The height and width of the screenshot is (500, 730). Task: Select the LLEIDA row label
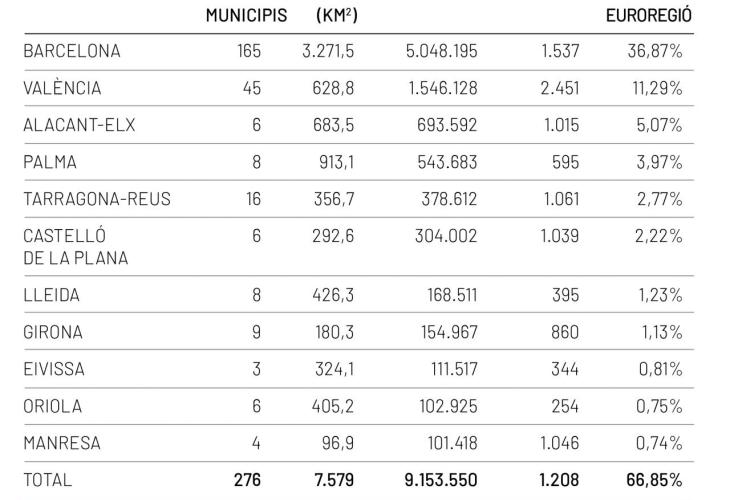[x=51, y=295]
